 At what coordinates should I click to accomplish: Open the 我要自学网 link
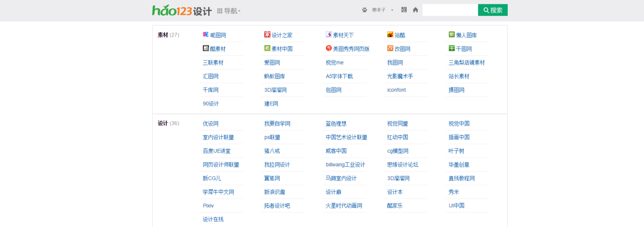click(x=277, y=123)
